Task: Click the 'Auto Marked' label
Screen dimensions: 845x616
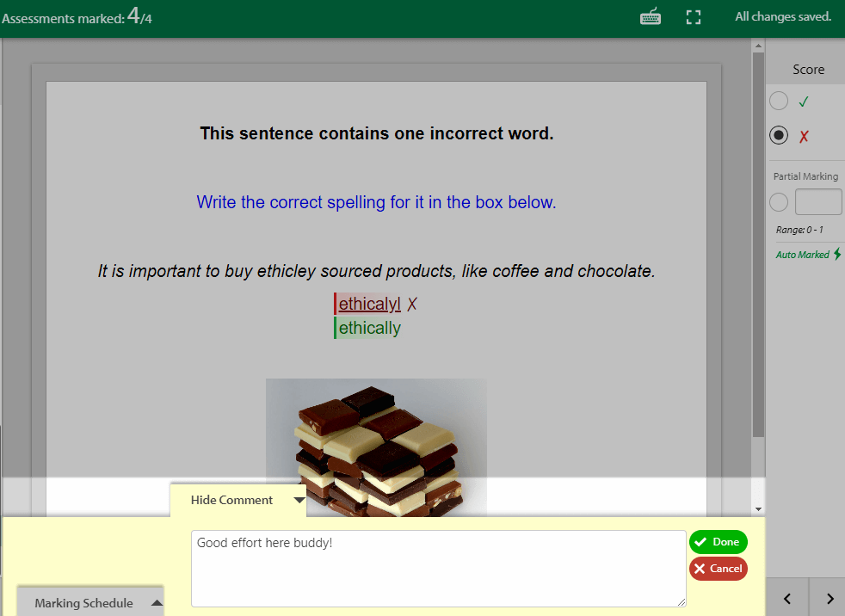Action: (x=803, y=255)
